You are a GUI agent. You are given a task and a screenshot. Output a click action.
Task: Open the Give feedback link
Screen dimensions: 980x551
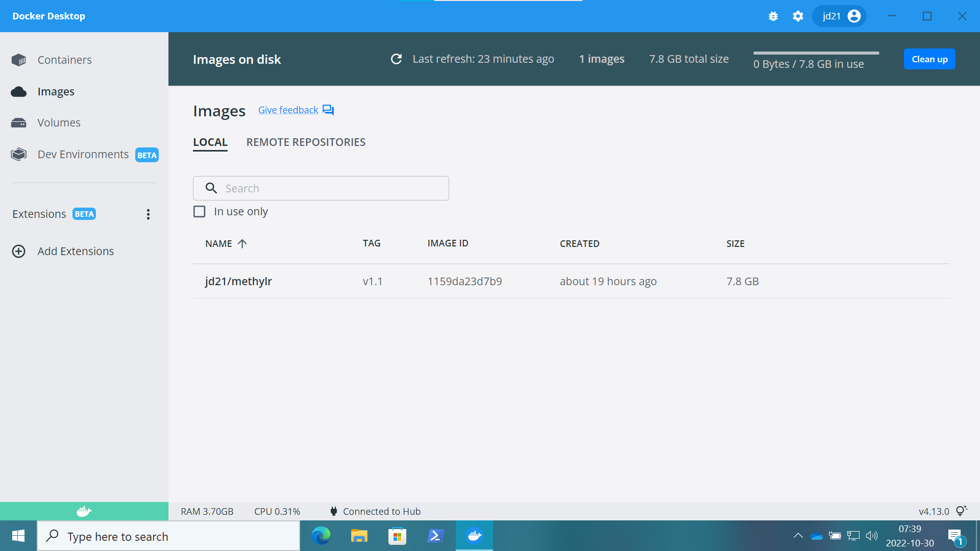pos(288,110)
